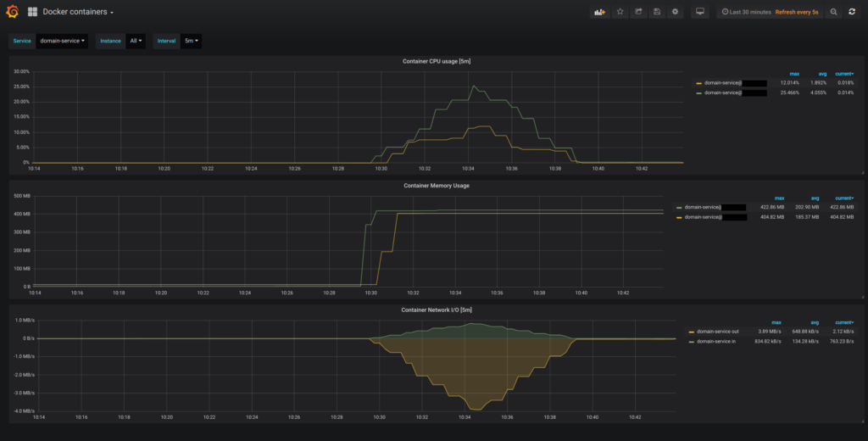Viewport: 868px width, 441px height.
Task: Click the 30.00% CPU y-axis label
Action: [x=21, y=71]
